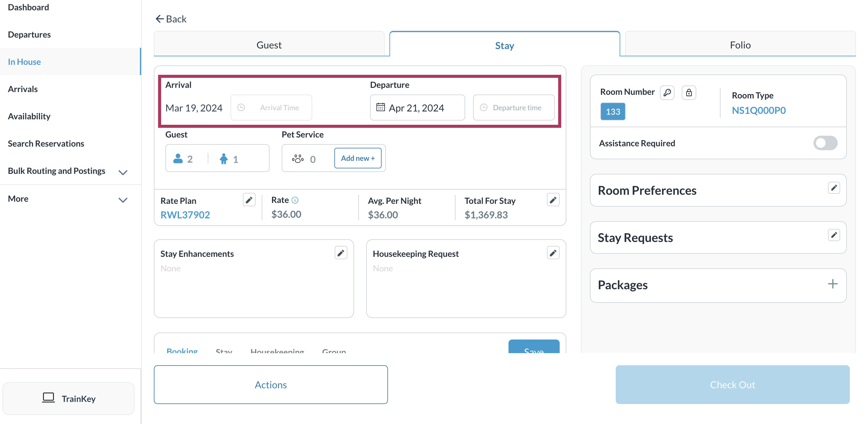Click the room key icon beside Room Number
The width and height of the screenshot is (868, 424).
pos(667,93)
